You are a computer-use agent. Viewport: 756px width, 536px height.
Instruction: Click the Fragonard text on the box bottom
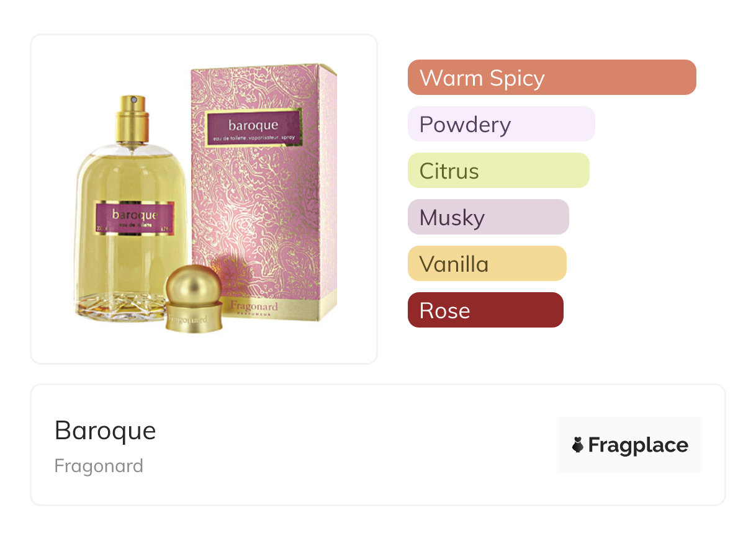[x=254, y=306]
